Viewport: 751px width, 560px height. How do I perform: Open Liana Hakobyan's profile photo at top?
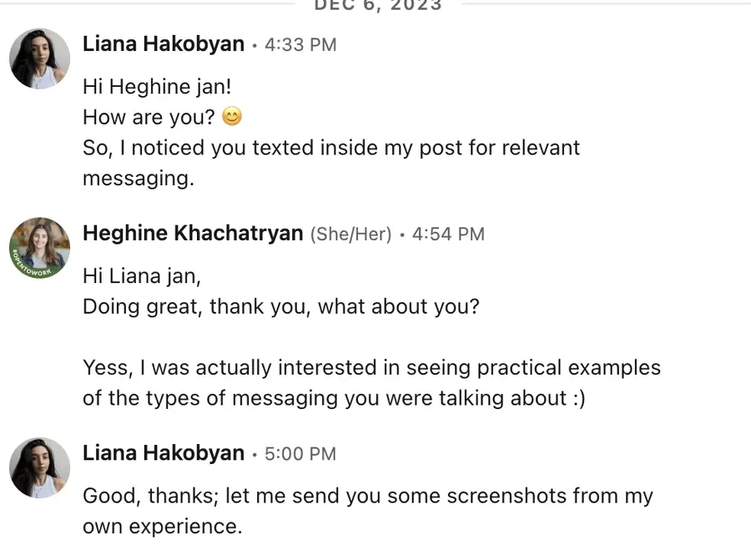(39, 59)
